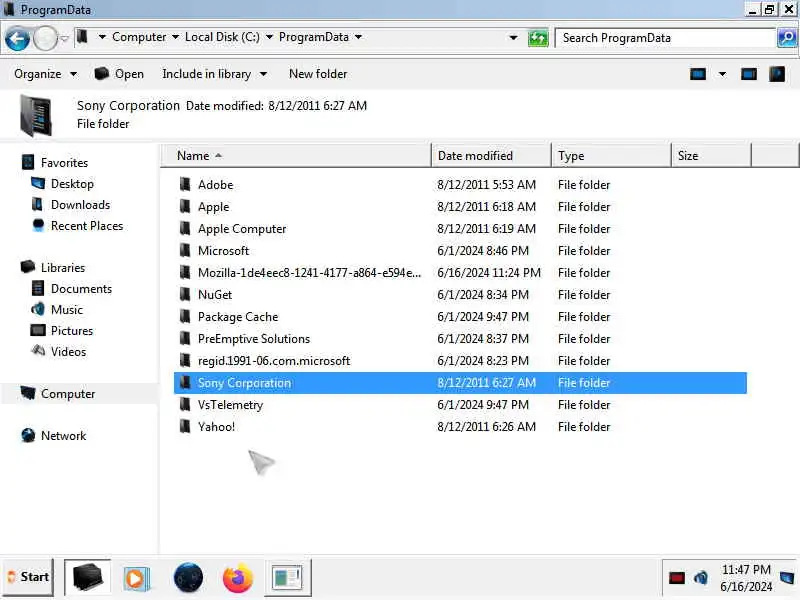Click Windows Explorer taskbar button
800x600 pixels.
click(x=87, y=577)
